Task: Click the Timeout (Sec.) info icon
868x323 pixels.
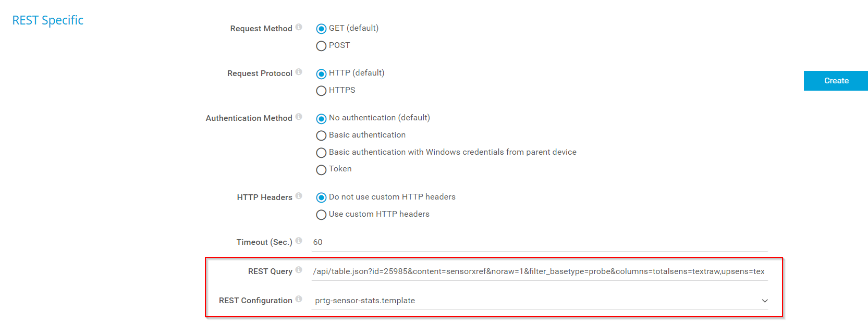Action: tap(298, 240)
